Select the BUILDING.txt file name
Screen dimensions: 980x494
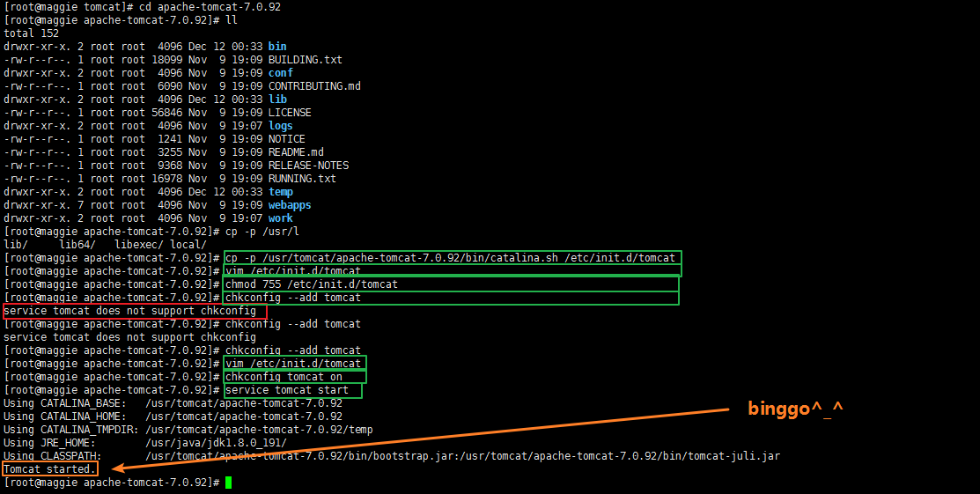click(305, 59)
